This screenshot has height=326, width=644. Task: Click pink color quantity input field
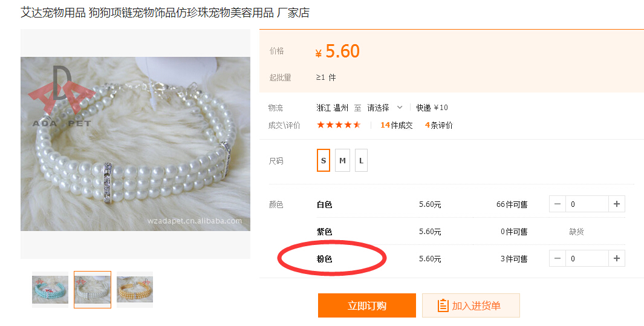(586, 259)
